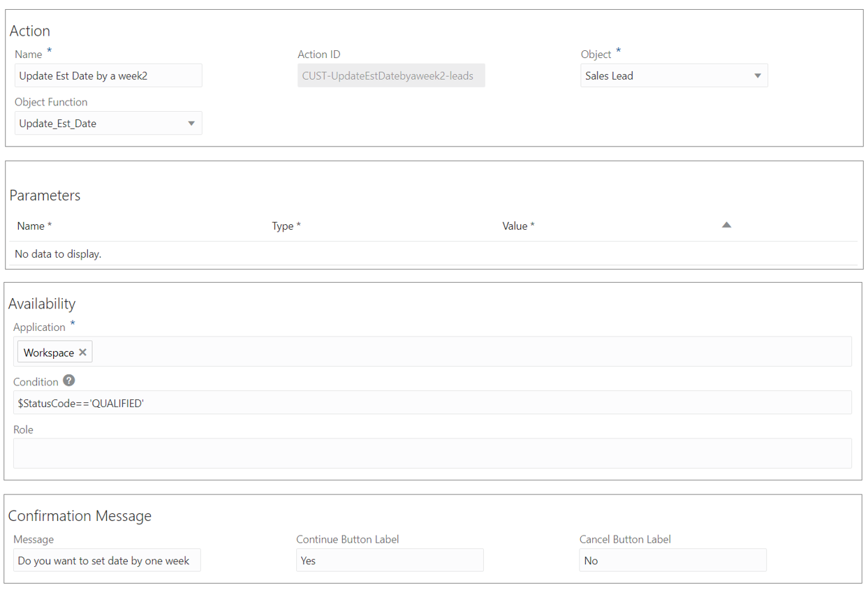Viewport: 868px width, 597px height.
Task: Click the Sales Lead object text
Action: click(x=609, y=76)
